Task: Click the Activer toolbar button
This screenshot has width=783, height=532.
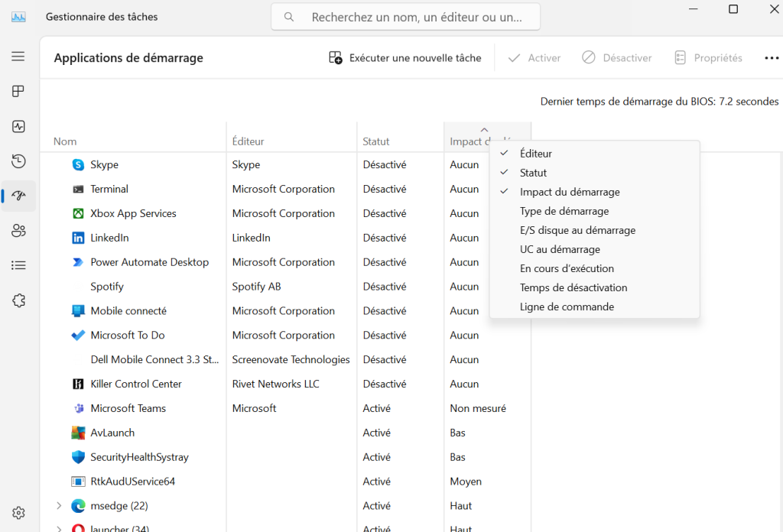Action: (534, 58)
